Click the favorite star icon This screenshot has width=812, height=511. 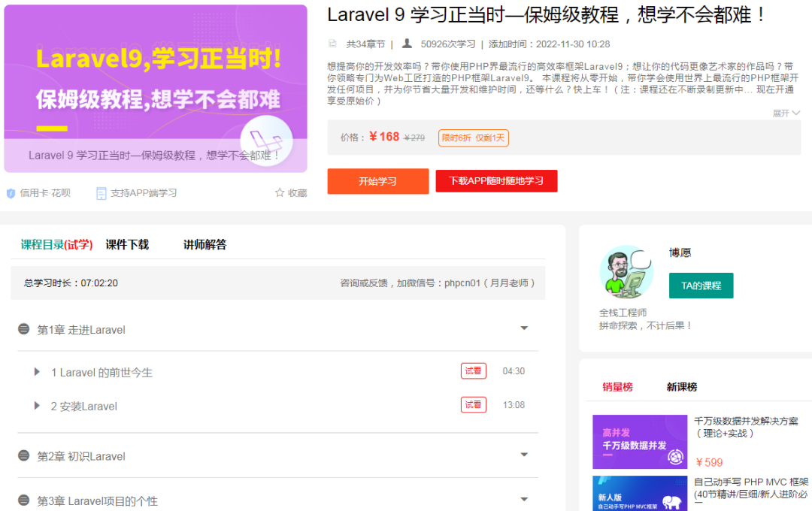280,192
